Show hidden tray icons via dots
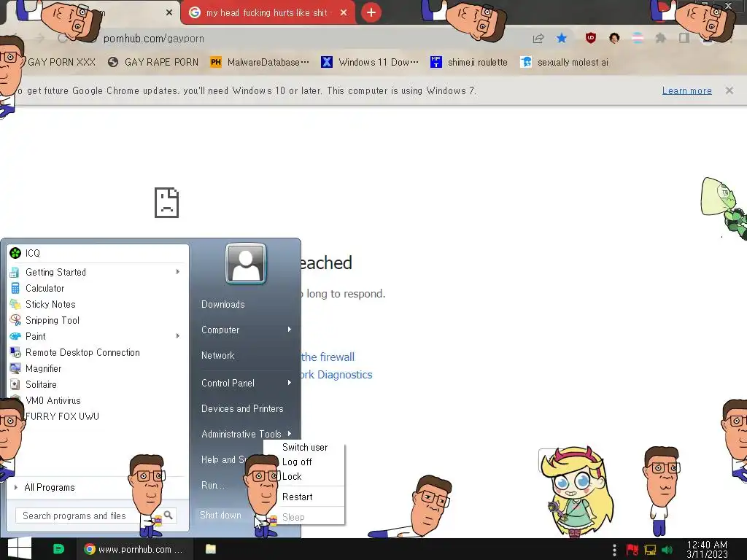Viewport: 747px width, 560px height. click(614, 550)
